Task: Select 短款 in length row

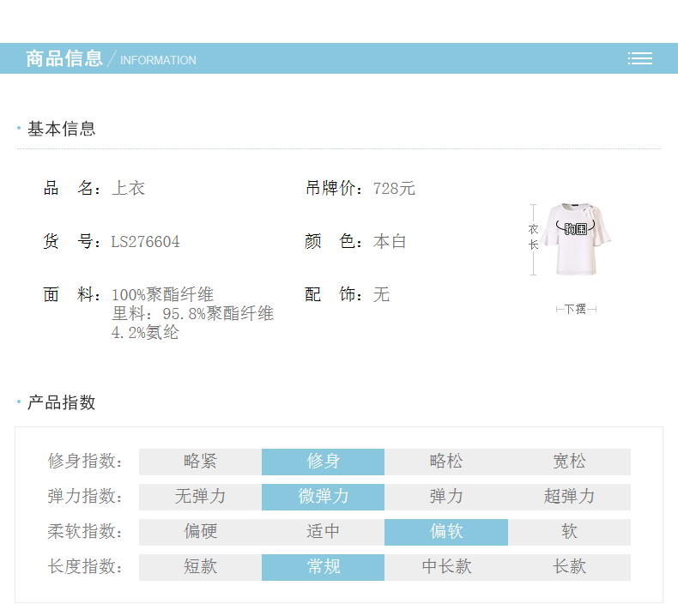Action: [200, 567]
